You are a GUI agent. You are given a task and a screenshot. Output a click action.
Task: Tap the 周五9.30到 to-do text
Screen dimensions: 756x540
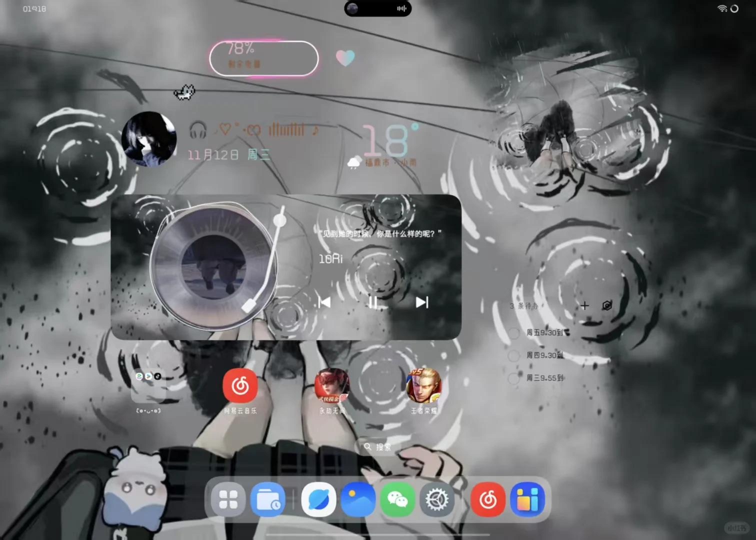point(544,332)
